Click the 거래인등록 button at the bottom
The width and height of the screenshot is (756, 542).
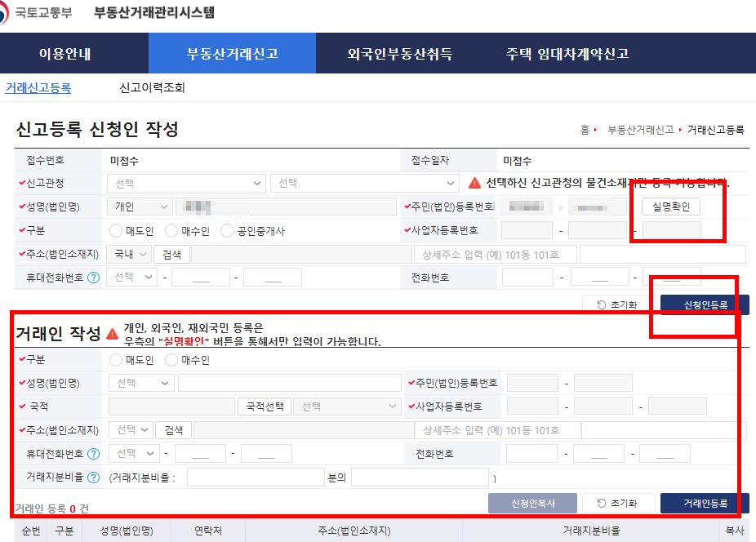(x=704, y=503)
